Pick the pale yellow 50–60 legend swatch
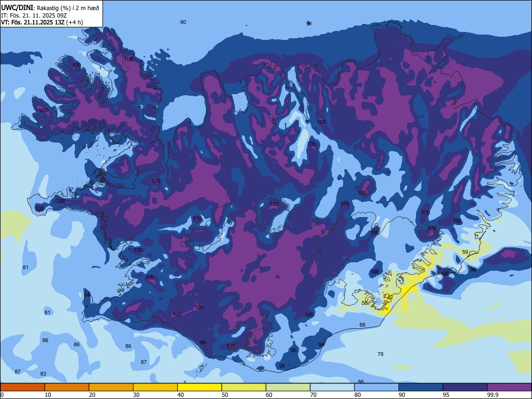Viewport: 532px width, 399px height. (244, 387)
